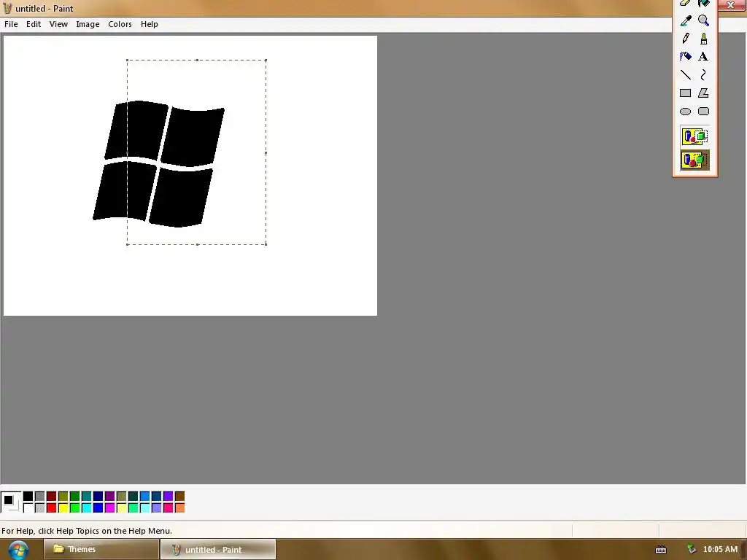The image size is (747, 560).
Task: Click the 10:05 AM clock
Action: (x=720, y=549)
